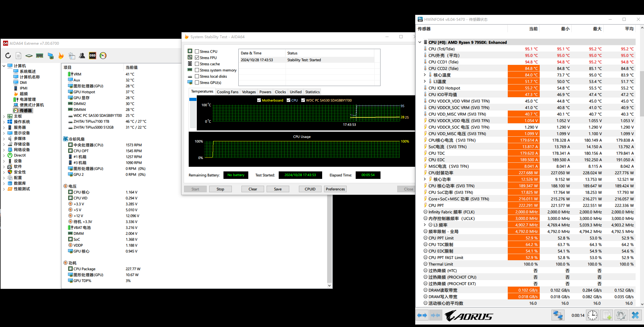
Task: Click the CPU chip icon in AIDA64 toolbar
Action: (x=29, y=56)
